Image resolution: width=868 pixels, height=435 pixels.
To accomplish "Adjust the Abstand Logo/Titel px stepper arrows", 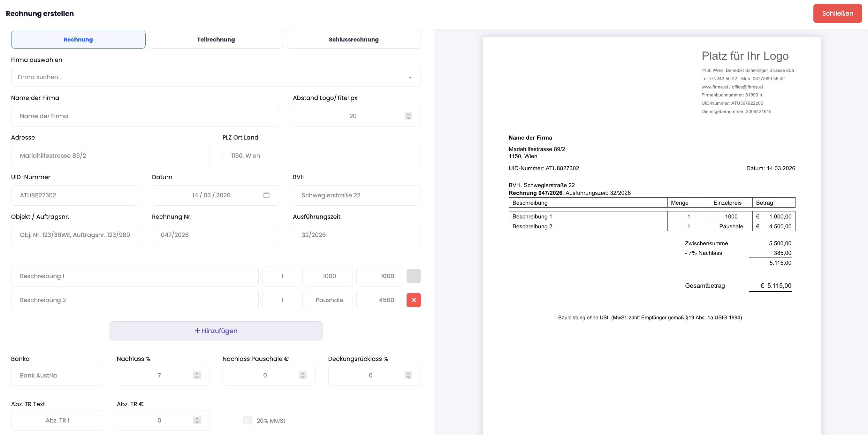I will (x=408, y=116).
